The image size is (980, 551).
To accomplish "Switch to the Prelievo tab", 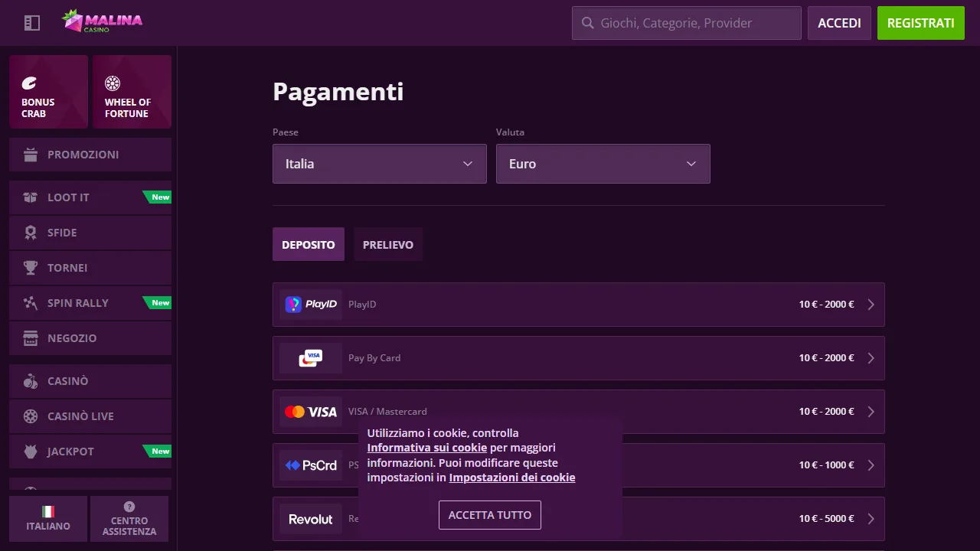I will pos(388,245).
